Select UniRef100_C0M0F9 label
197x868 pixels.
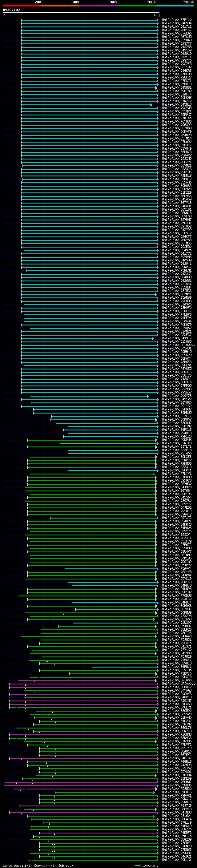(x=176, y=132)
